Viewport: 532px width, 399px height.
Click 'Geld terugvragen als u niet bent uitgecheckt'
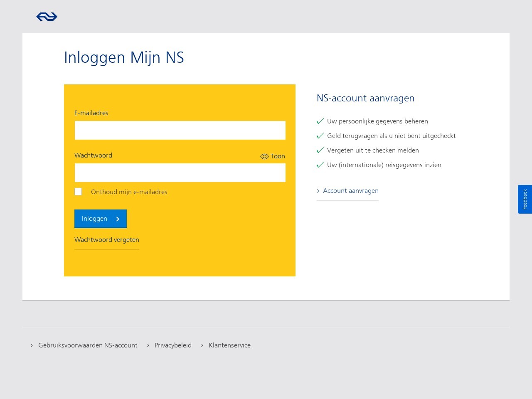pyautogui.click(x=392, y=136)
